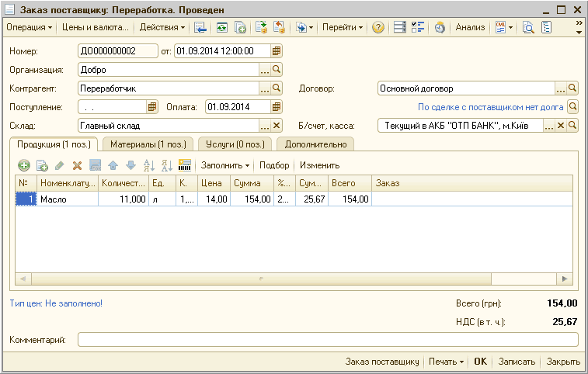
Task: Click the stopwatch clock icon in the toolbar
Action: point(440,27)
